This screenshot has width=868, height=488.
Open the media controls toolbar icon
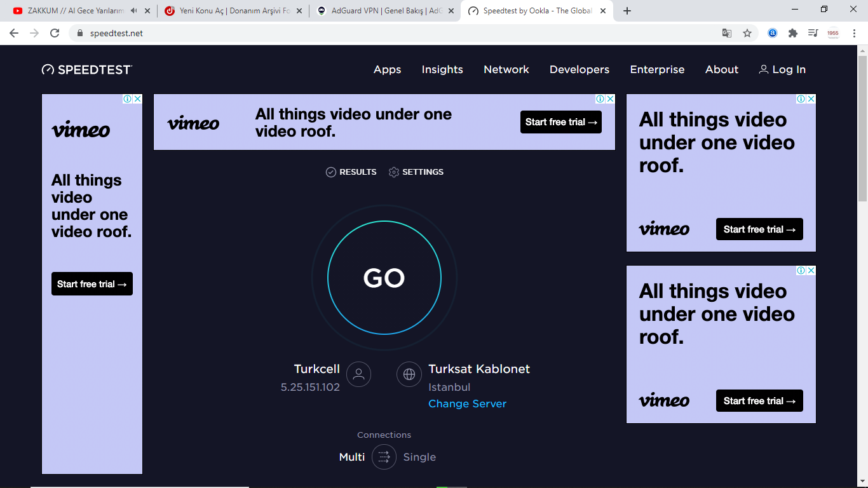813,33
